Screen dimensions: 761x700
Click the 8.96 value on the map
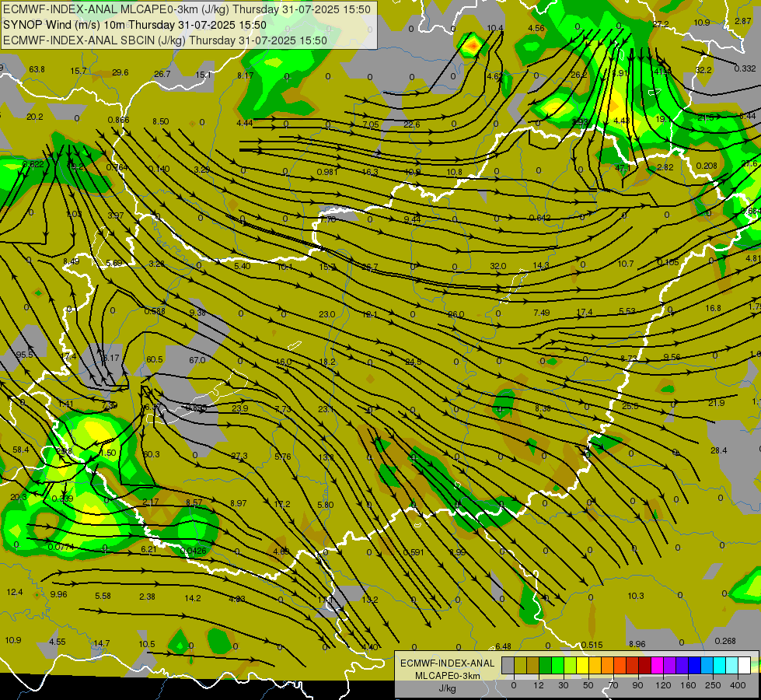(x=637, y=644)
